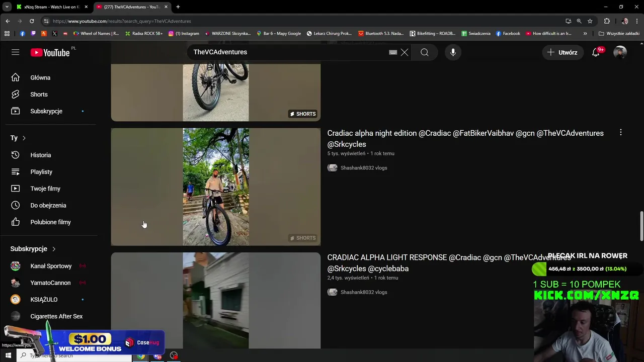Open the Wszystkie zakładki folder
This screenshot has height=362, width=644.
[619, 34]
